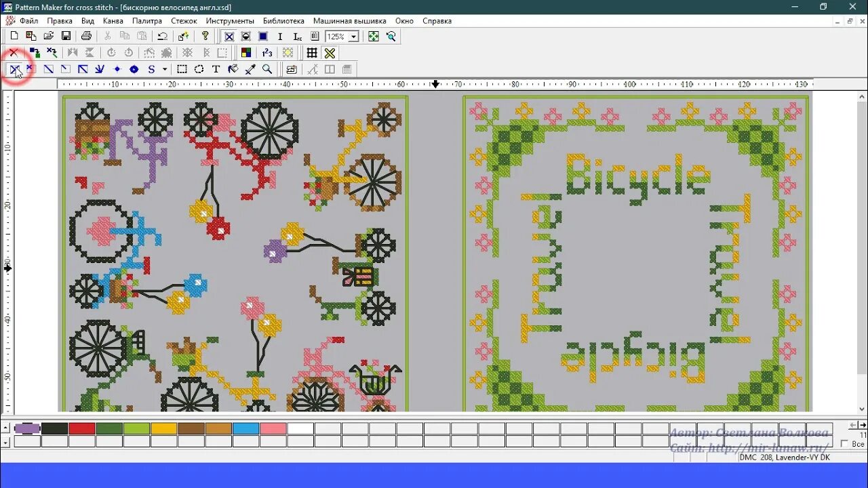The width and height of the screenshot is (868, 488).
Task: Select the Special Stitch S tool
Action: coord(151,69)
